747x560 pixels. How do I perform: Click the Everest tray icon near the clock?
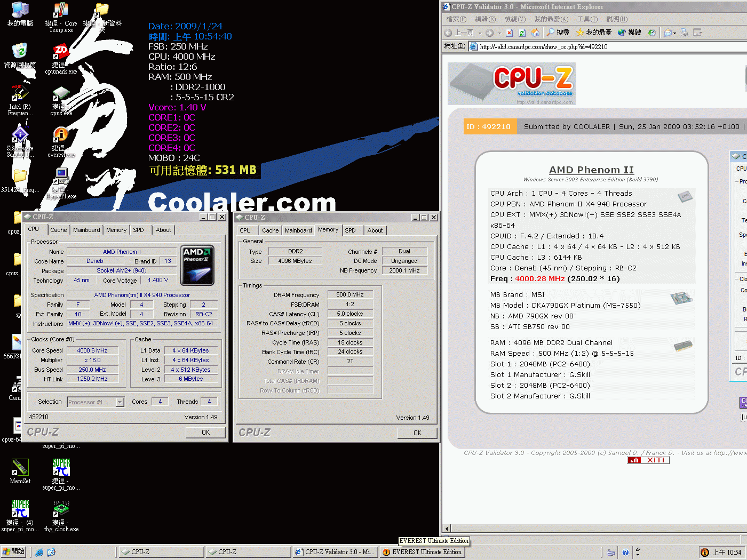pos(705,553)
